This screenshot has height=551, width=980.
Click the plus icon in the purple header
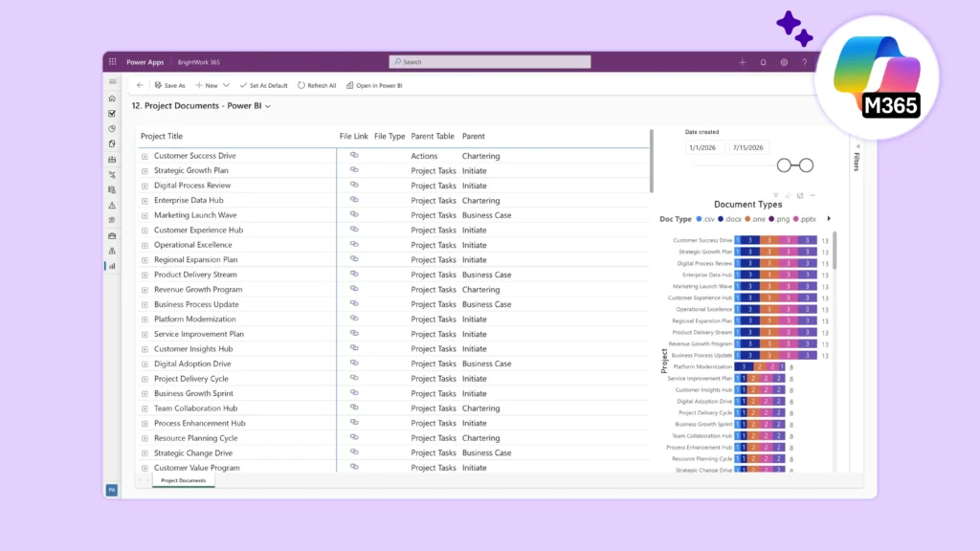743,62
